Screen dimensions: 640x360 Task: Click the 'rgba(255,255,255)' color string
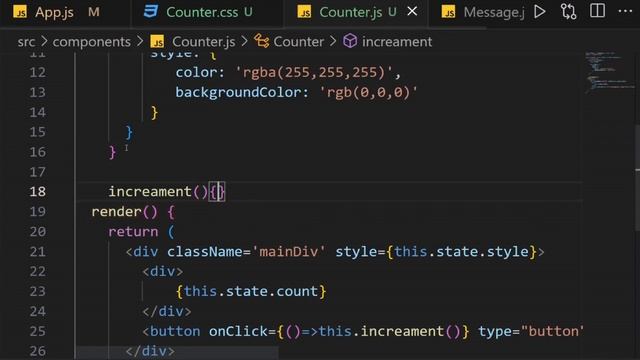point(314,73)
